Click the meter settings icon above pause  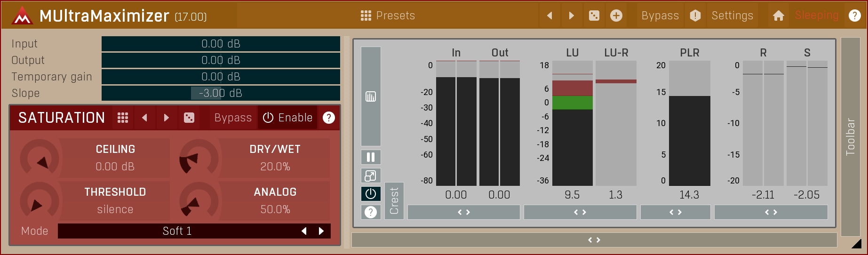[x=371, y=96]
